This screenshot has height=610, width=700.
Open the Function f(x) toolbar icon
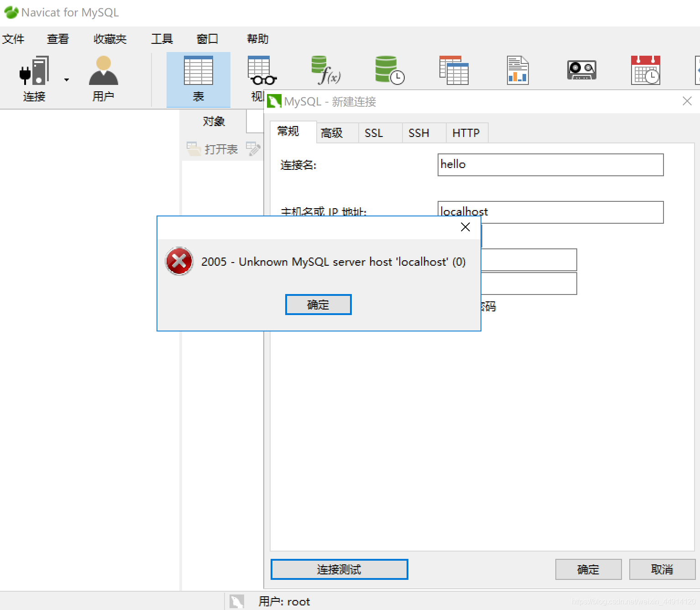[x=326, y=71]
